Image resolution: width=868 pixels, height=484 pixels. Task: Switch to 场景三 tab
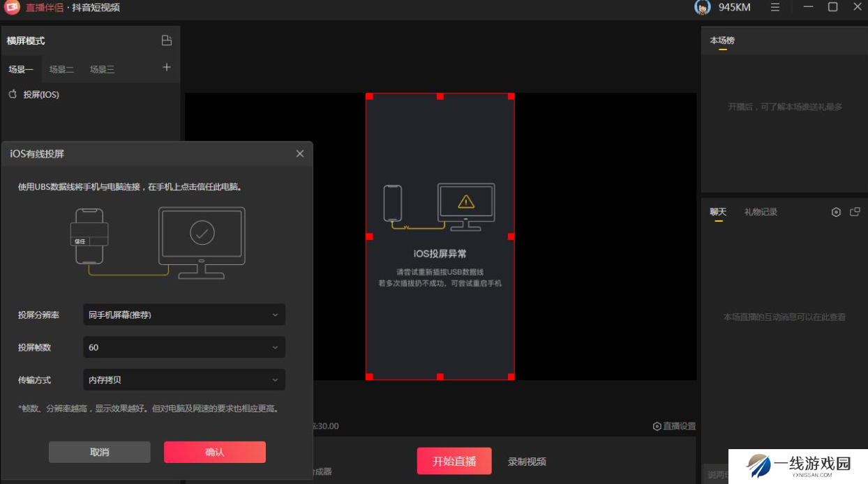pos(102,70)
